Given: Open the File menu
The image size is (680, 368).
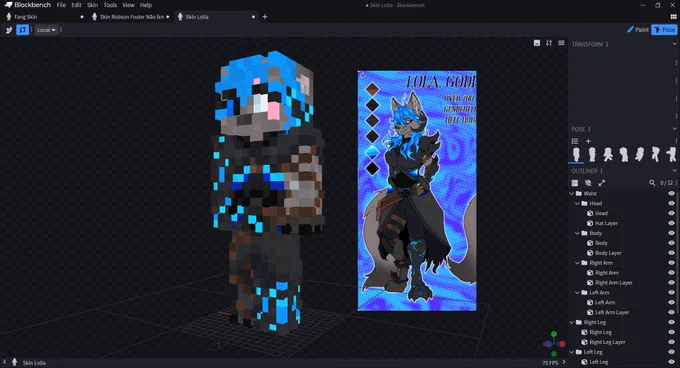Looking at the screenshot, I should [x=61, y=5].
